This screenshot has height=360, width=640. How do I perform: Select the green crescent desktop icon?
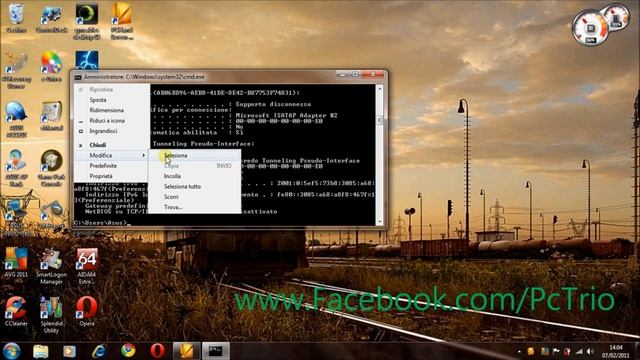(x=87, y=21)
